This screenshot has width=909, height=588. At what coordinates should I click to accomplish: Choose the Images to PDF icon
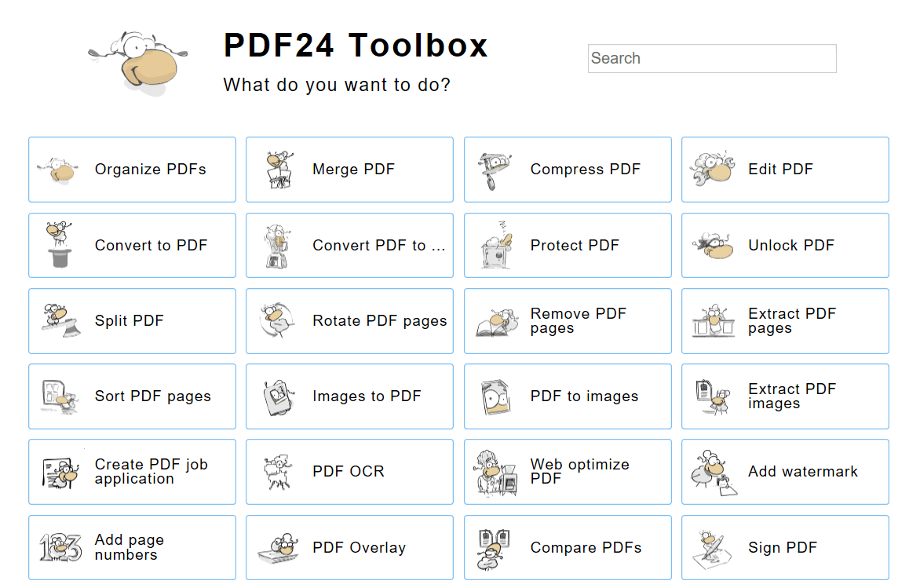click(x=279, y=397)
